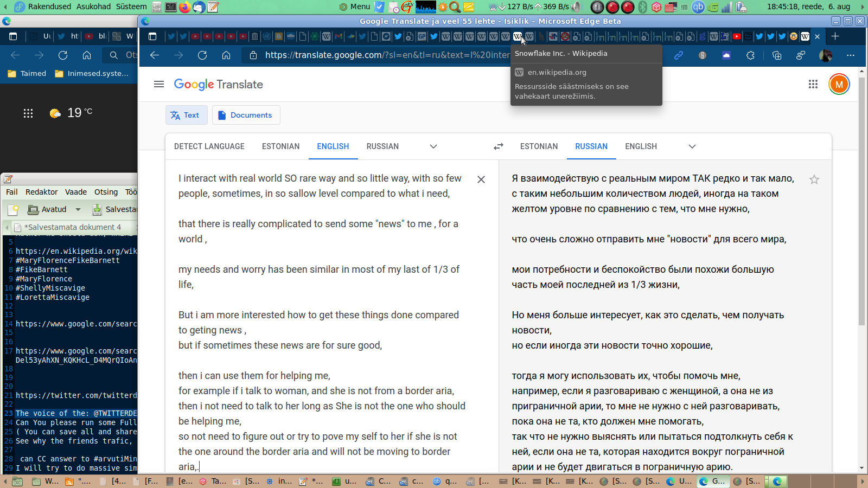The width and height of the screenshot is (868, 488).
Task: Open the Avatud dropdown arrow in text editor
Action: coord(78,209)
